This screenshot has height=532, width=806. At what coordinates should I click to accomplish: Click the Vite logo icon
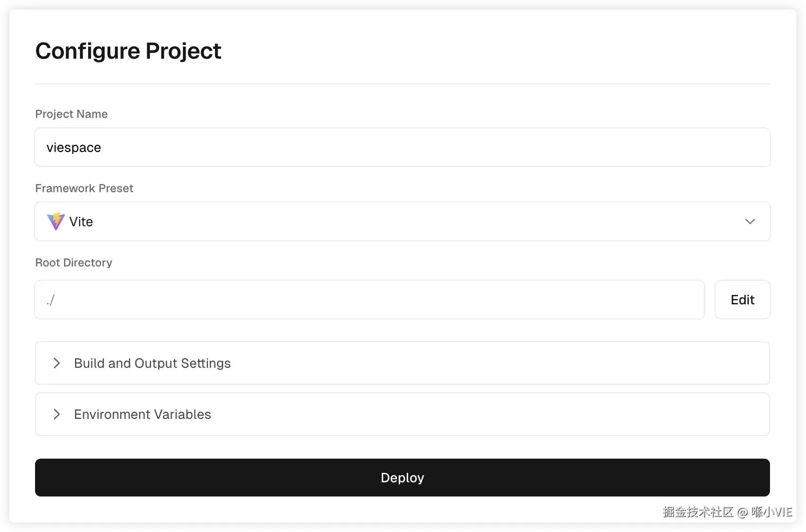(55, 222)
